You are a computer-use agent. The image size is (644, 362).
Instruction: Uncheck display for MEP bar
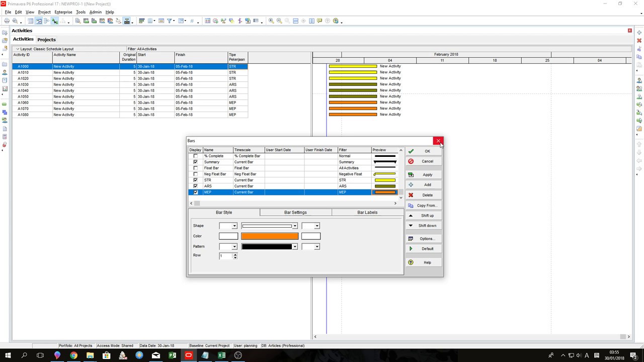195,192
